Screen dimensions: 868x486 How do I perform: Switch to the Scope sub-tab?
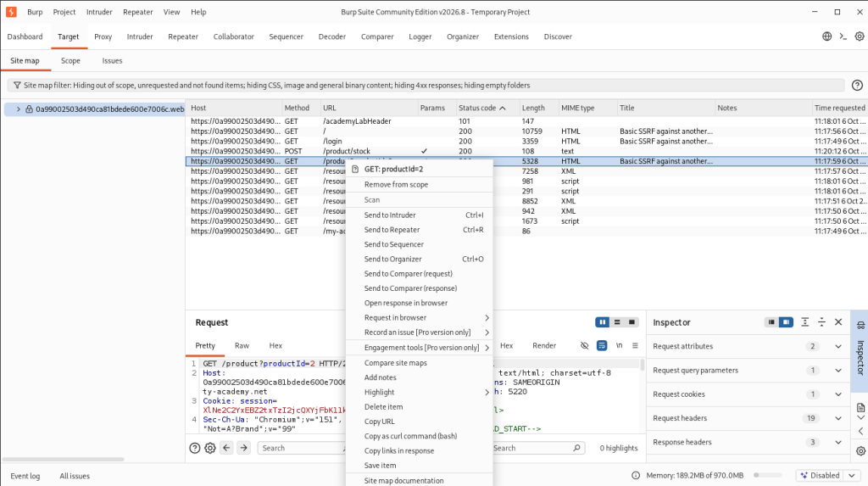tap(70, 61)
